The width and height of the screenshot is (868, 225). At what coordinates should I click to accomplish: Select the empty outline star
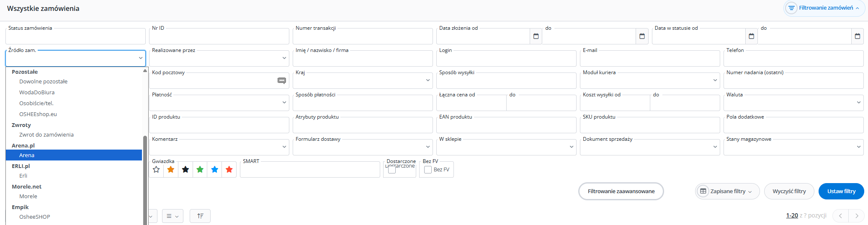(156, 170)
